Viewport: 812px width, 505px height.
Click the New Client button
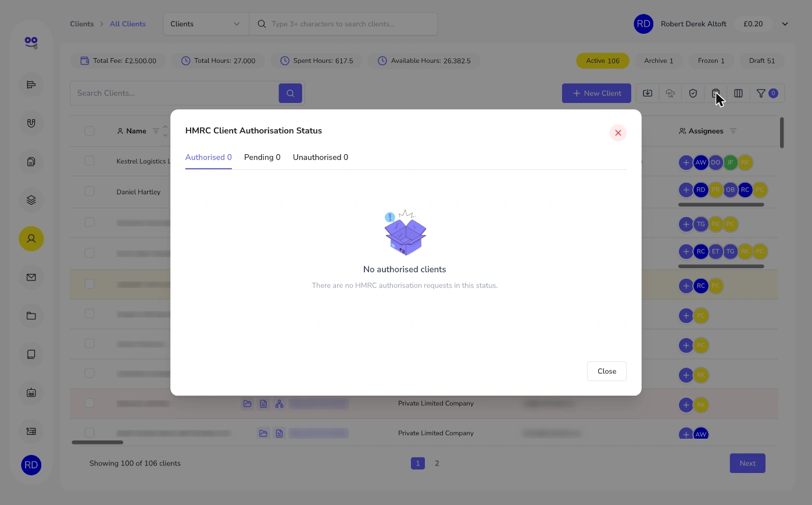point(596,93)
